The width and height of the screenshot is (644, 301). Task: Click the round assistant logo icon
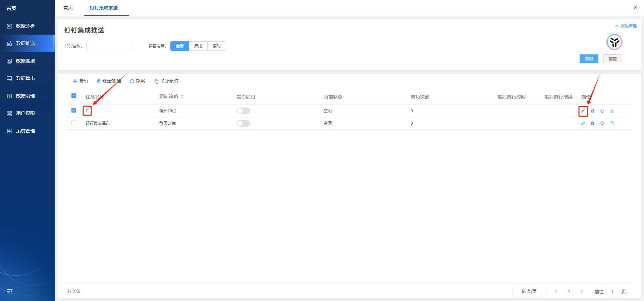pyautogui.click(x=614, y=42)
